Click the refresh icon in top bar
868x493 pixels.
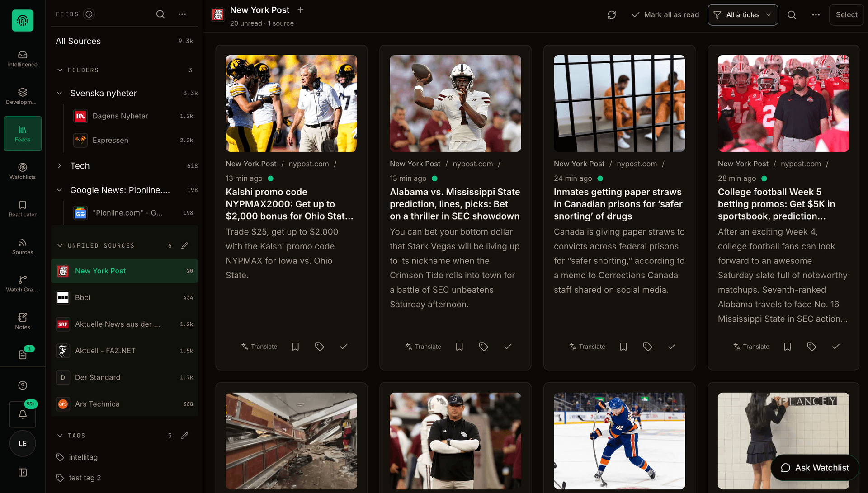612,15
